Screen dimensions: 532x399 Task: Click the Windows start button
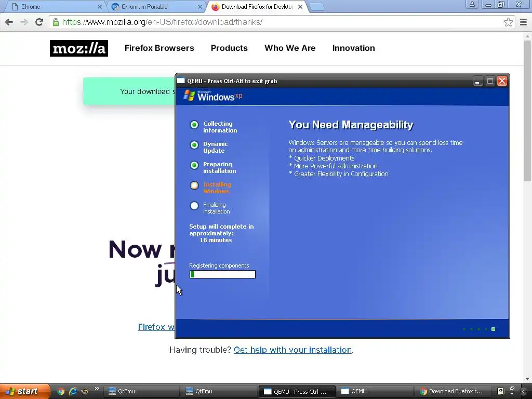point(24,391)
